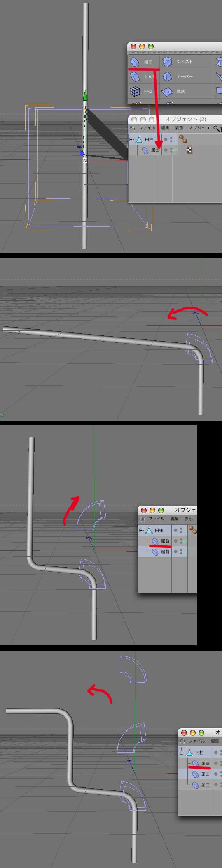Click the checkerboard tag in オブジェクト (2) window
222x868 pixels.
pos(190,150)
